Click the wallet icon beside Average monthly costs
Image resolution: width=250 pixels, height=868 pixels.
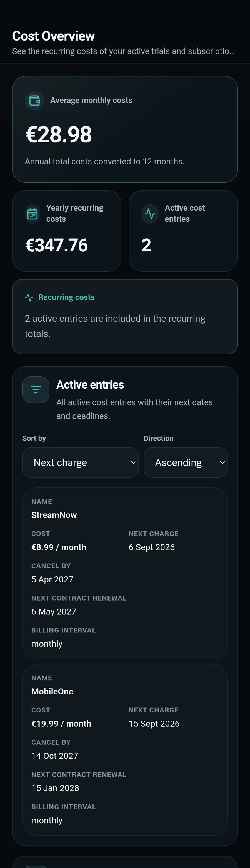click(x=35, y=101)
